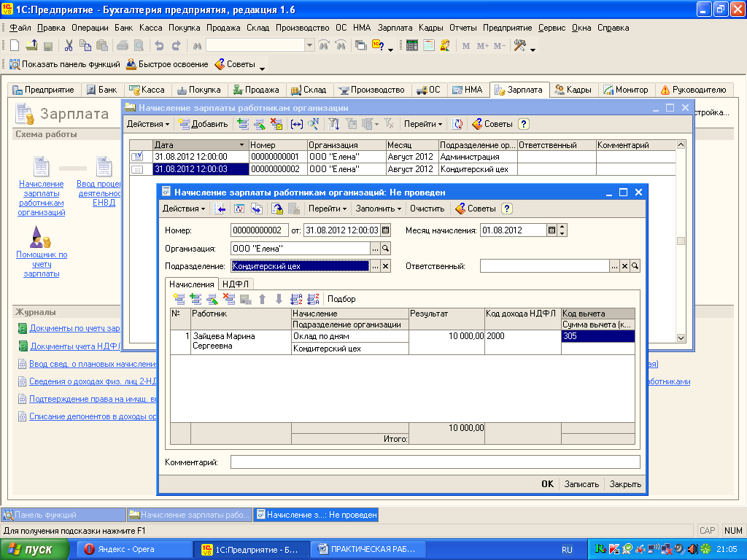Screen dimensions: 747x560
Task: Click 'Показать панель функций' toolbar button
Action: coord(65,64)
